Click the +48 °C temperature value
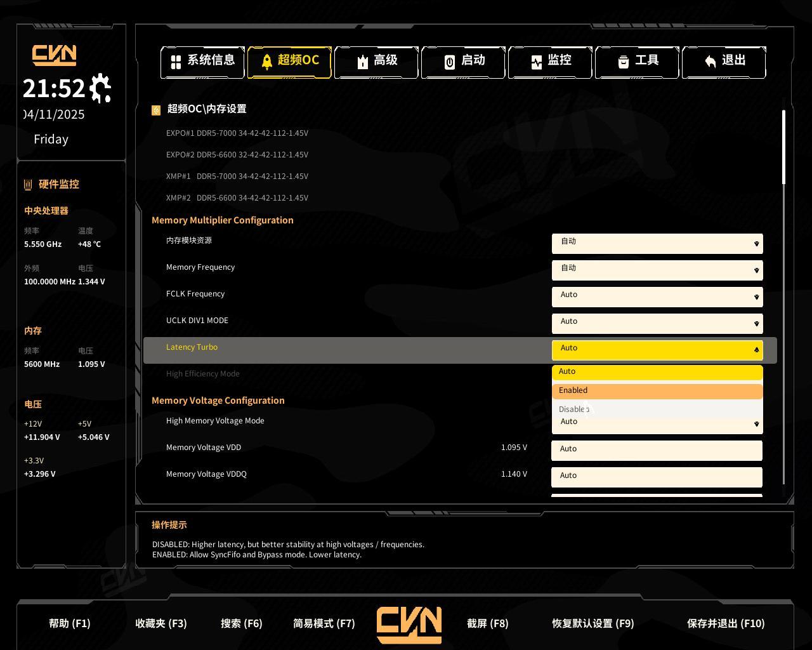Viewport: 812px width, 650px height. click(89, 244)
